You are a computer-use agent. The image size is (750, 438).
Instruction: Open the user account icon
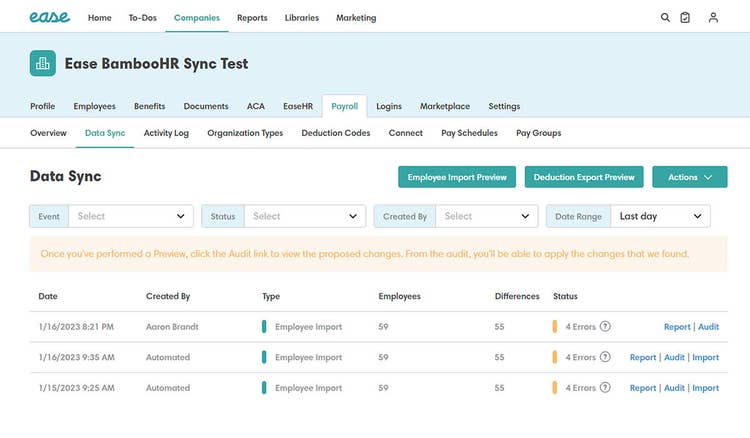713,18
